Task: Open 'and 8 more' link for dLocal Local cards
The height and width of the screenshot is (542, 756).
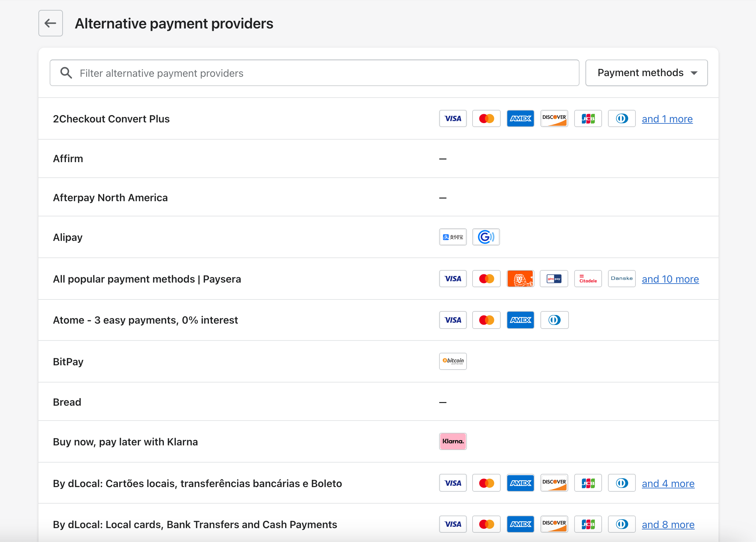Action: [668, 525]
